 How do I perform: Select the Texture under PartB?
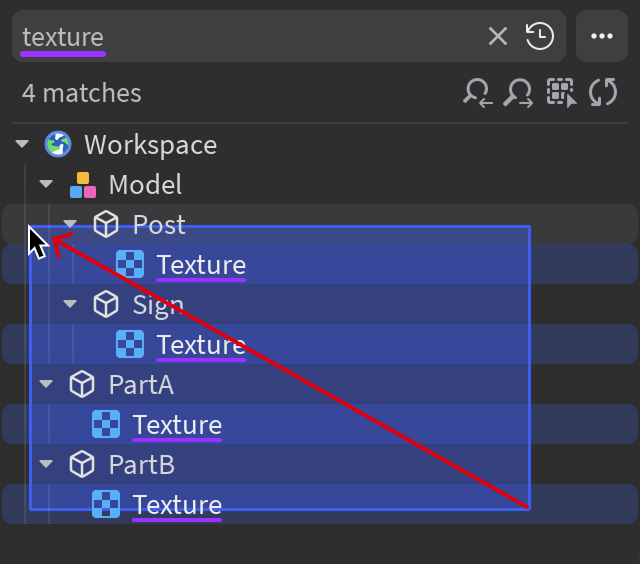tap(177, 505)
